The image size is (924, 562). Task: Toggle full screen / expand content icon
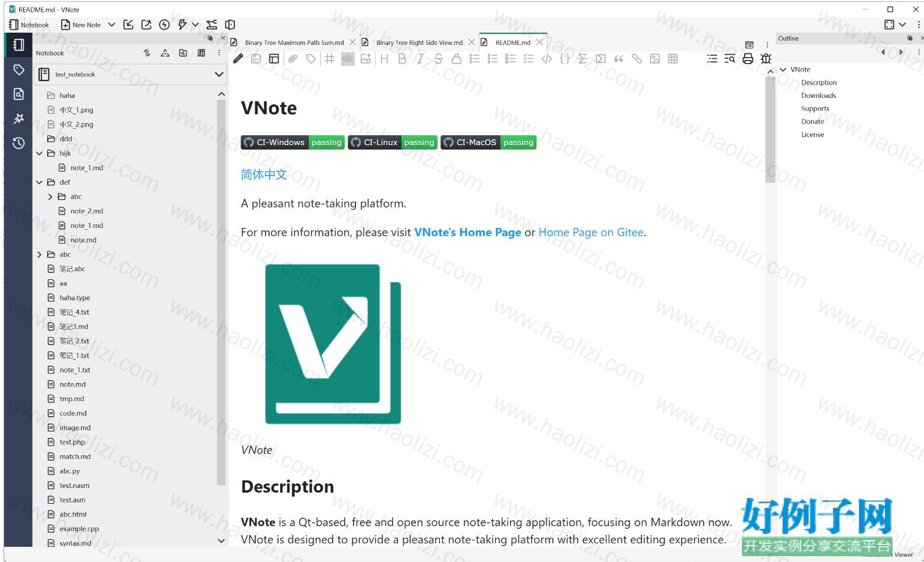coord(889,24)
